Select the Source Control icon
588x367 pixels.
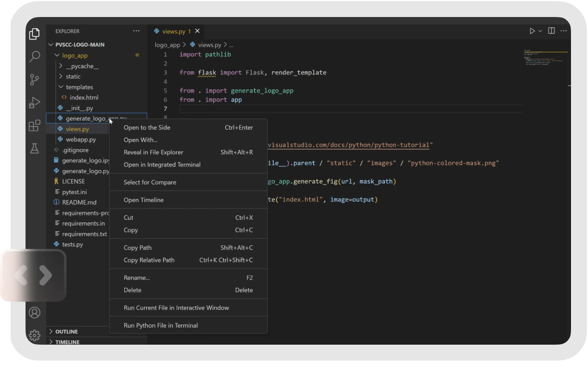pyautogui.click(x=35, y=80)
